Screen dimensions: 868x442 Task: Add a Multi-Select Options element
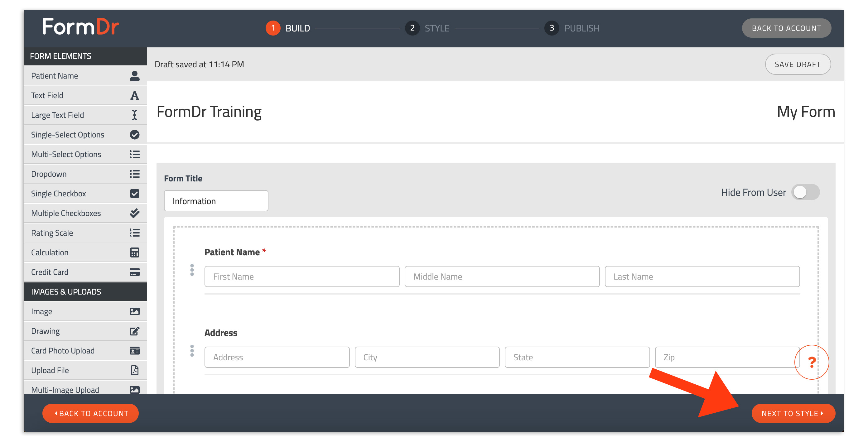86,154
